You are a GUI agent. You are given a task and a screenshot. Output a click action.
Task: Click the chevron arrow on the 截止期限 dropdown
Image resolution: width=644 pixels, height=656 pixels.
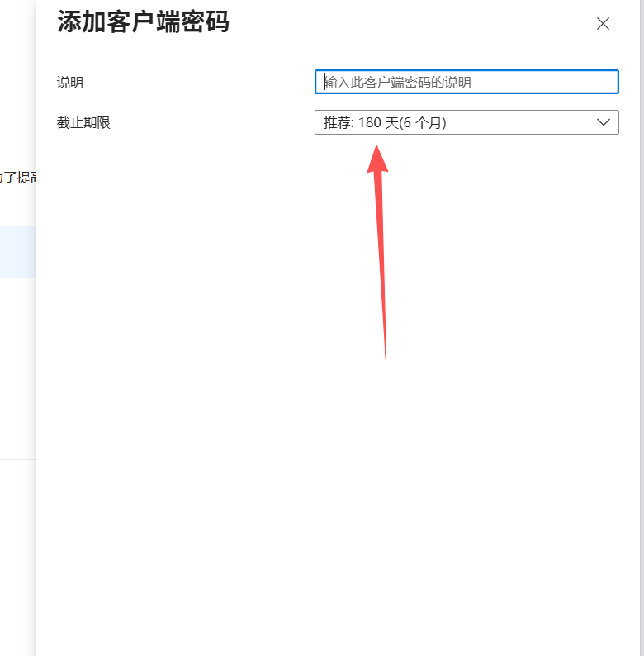point(603,122)
